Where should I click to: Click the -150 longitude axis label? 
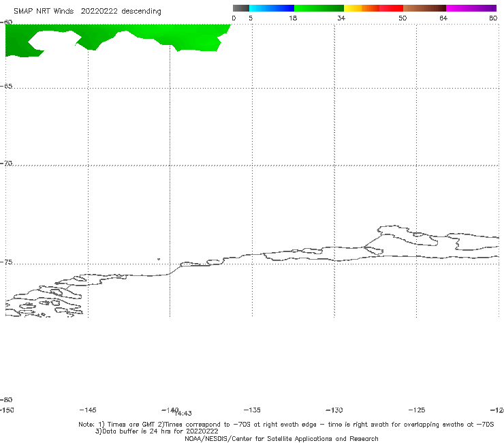[x=7, y=410]
